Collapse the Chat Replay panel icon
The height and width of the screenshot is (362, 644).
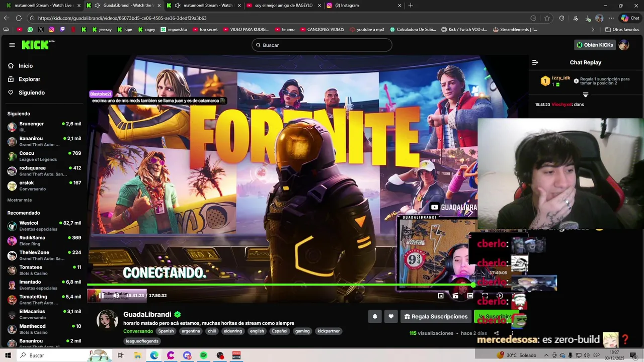coord(535,63)
